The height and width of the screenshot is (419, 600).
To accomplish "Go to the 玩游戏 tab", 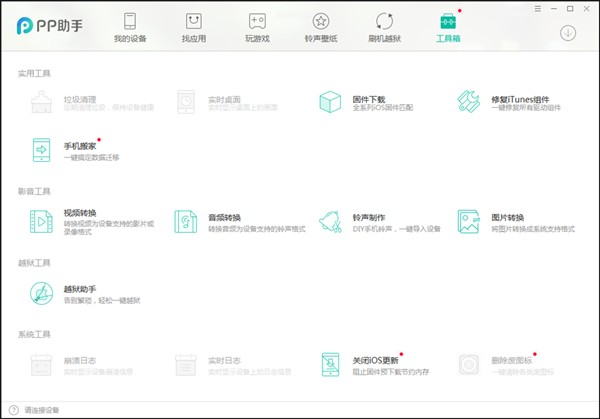I will click(257, 28).
